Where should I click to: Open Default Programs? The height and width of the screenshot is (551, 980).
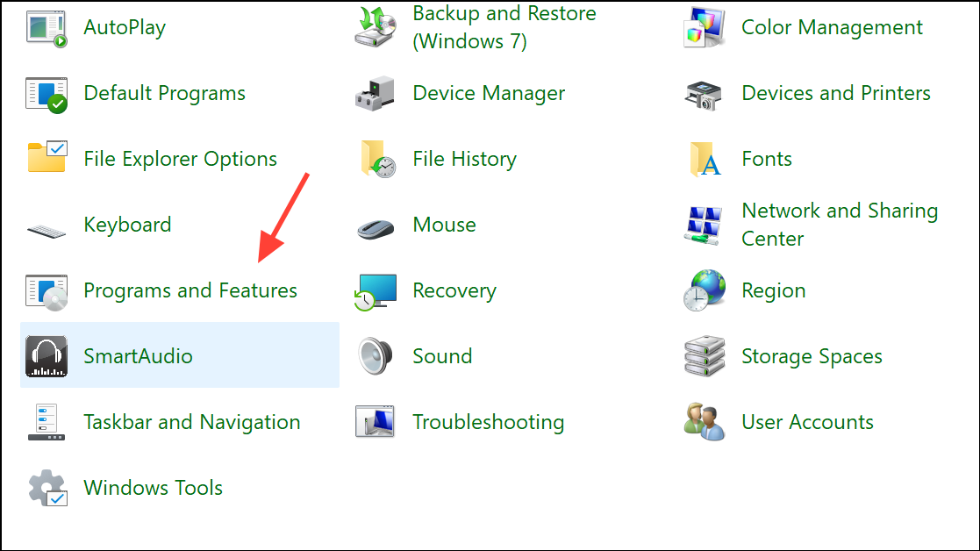pyautogui.click(x=163, y=93)
